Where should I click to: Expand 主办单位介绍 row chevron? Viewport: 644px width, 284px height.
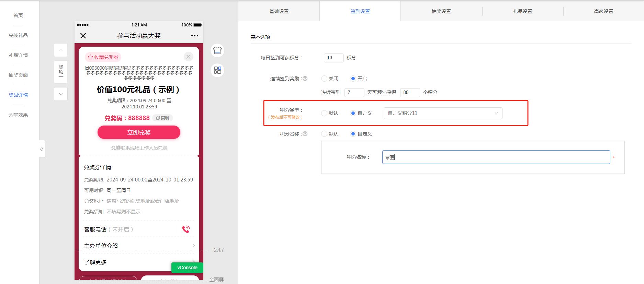pyautogui.click(x=194, y=246)
